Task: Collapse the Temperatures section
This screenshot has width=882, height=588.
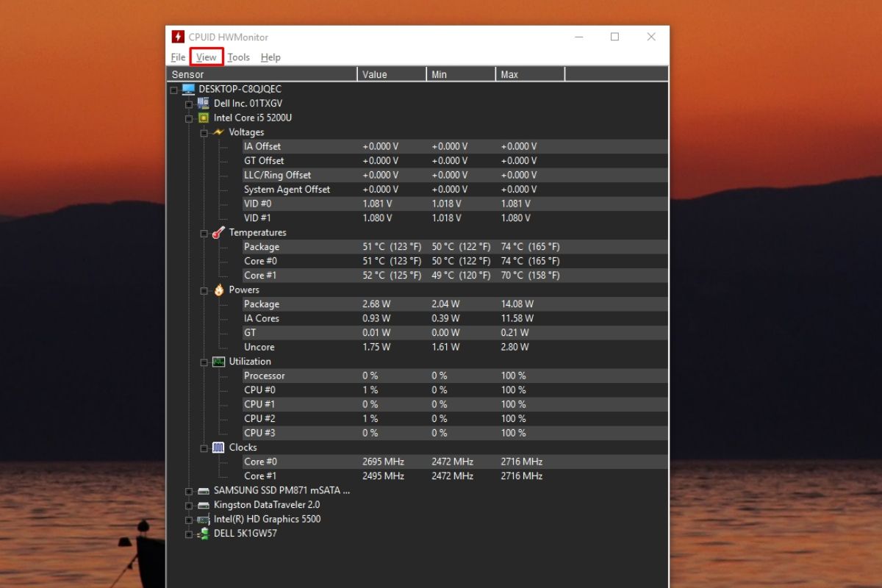Action: tap(204, 233)
